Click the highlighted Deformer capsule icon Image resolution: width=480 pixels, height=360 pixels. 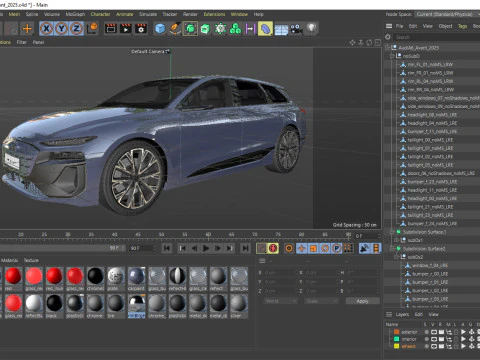point(265,29)
